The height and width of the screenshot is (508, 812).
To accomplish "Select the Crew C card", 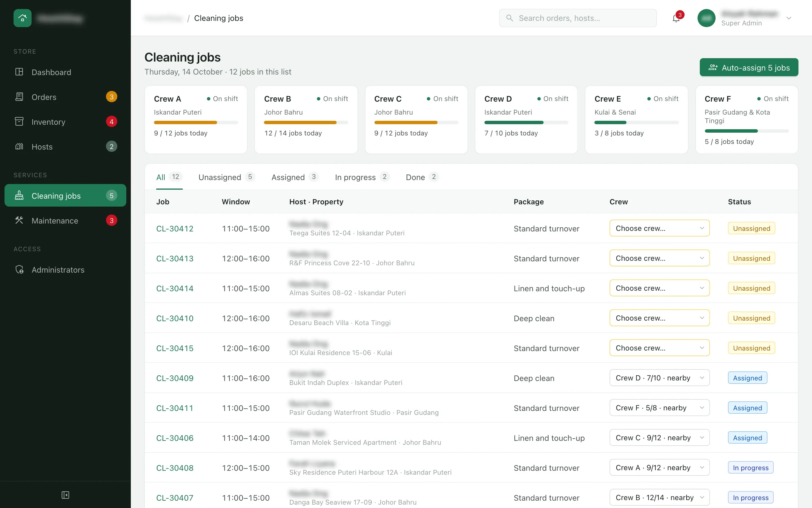I will coord(416,120).
